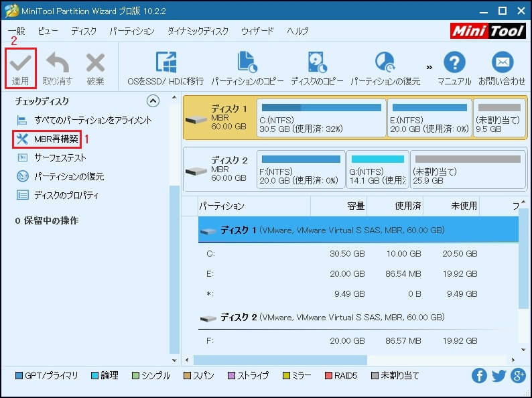Click the 論理 legend color box
The image size is (532, 398).
[x=94, y=376]
